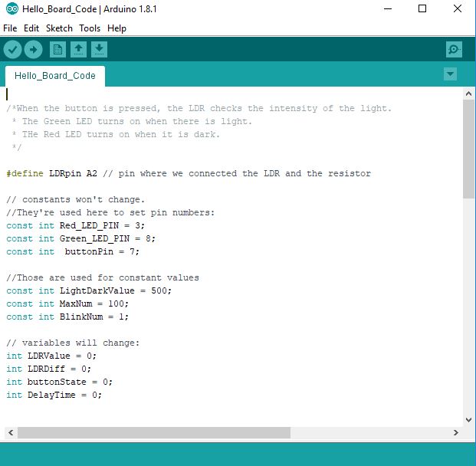
Task: Click the 'MaxNum = 100;' line
Action: (67, 304)
